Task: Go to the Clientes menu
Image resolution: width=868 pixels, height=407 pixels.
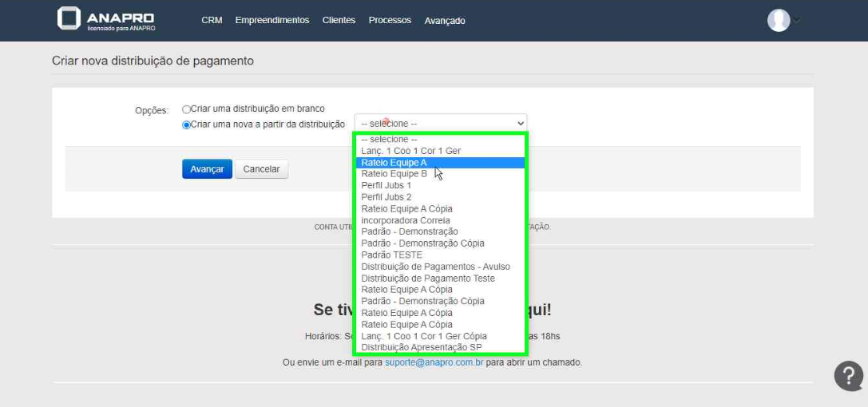Action: click(x=339, y=20)
